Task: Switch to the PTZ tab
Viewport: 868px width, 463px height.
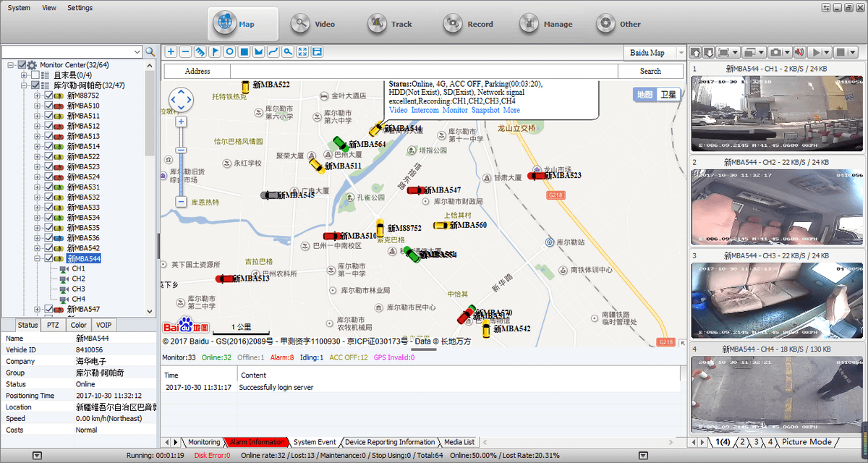Action: click(x=53, y=325)
